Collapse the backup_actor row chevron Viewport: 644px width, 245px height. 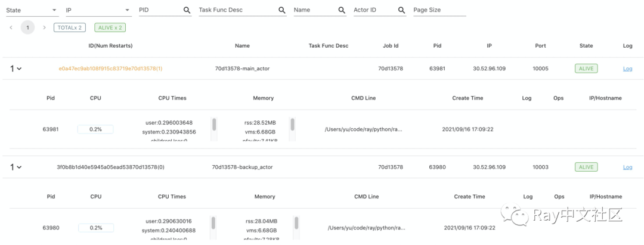[x=19, y=168]
